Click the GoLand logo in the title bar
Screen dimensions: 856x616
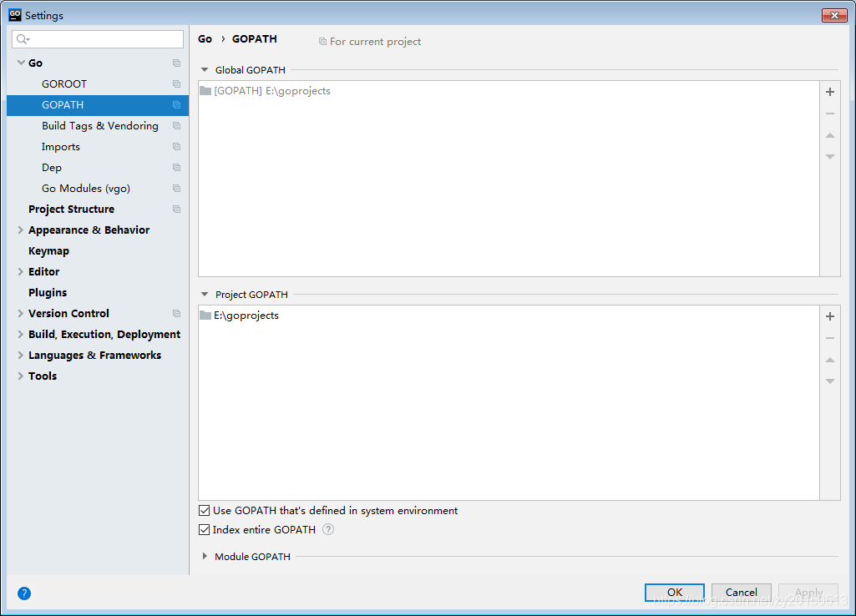pos(15,15)
